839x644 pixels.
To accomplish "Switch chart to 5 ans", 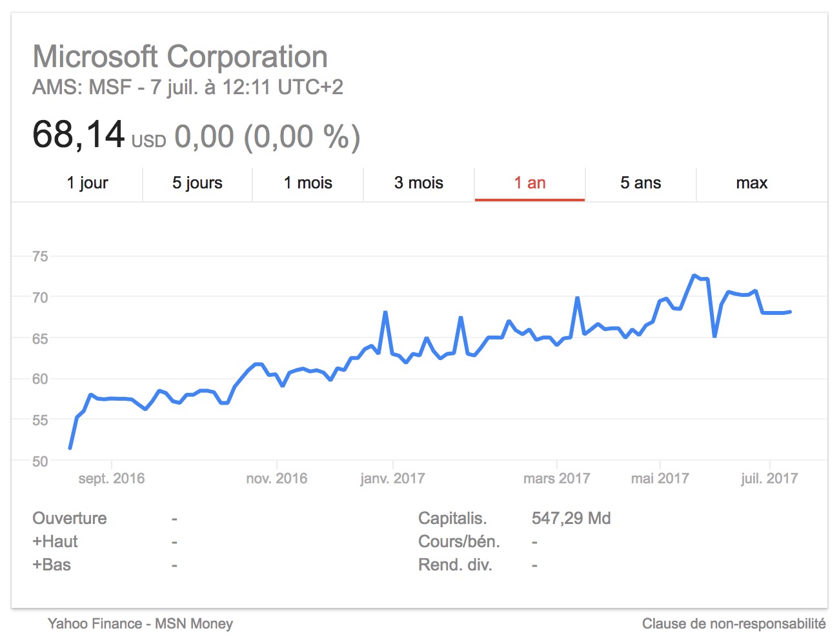I will click(641, 183).
